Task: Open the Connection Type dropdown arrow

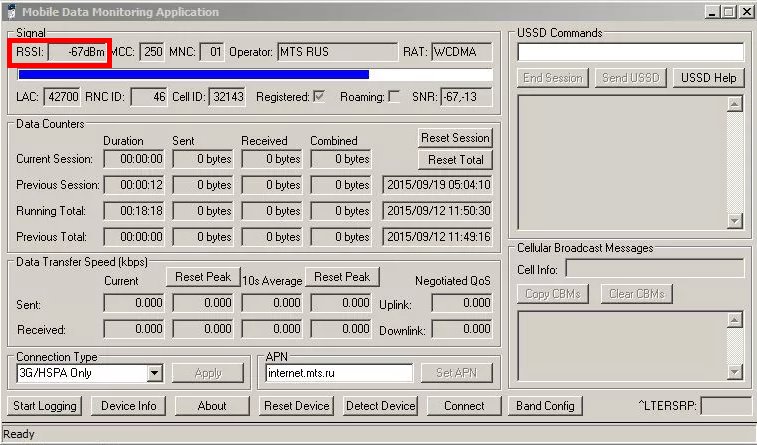Action: tap(154, 373)
